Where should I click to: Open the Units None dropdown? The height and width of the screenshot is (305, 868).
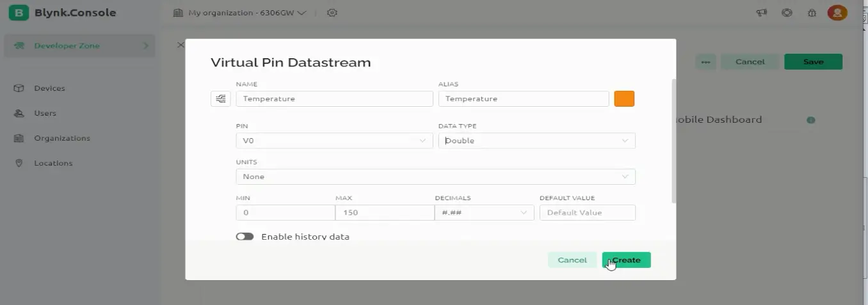point(435,176)
